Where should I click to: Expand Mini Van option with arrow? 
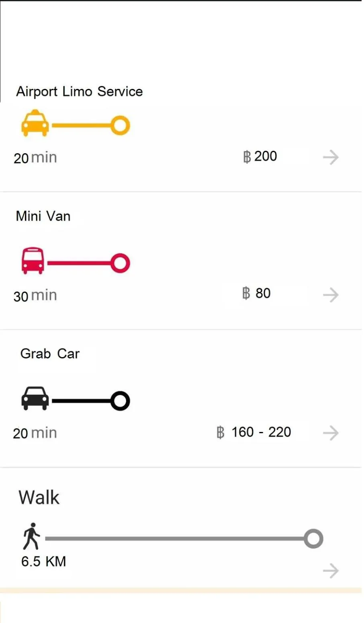[331, 295]
